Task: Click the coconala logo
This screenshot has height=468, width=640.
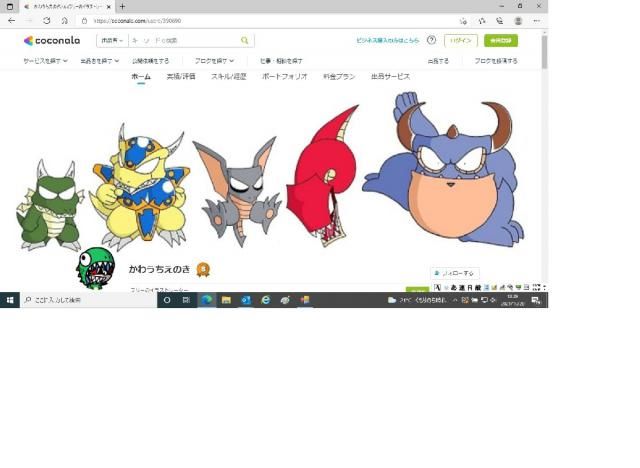Action: click(52, 40)
